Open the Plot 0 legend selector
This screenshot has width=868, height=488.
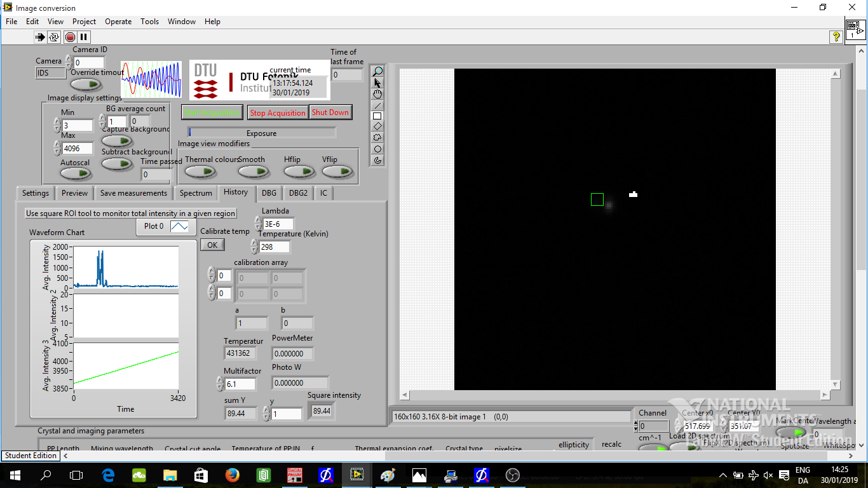(x=179, y=226)
